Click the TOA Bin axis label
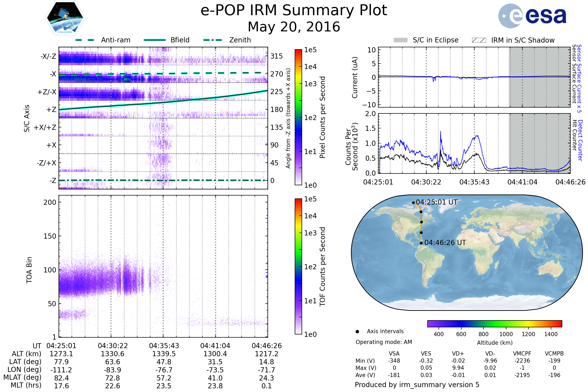 click(x=29, y=270)
